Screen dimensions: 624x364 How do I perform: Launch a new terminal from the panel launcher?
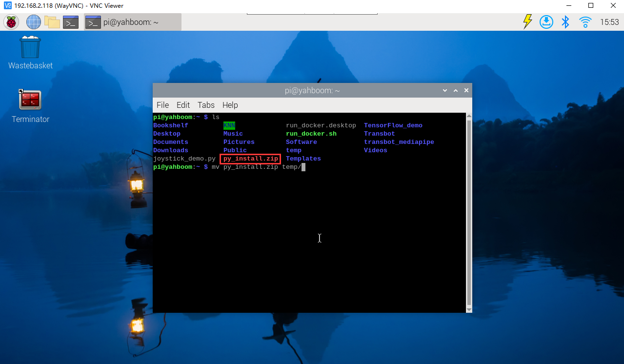coord(71,22)
